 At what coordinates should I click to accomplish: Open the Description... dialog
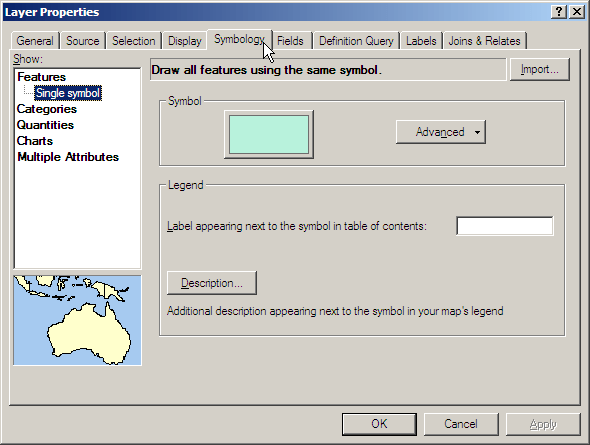212,283
